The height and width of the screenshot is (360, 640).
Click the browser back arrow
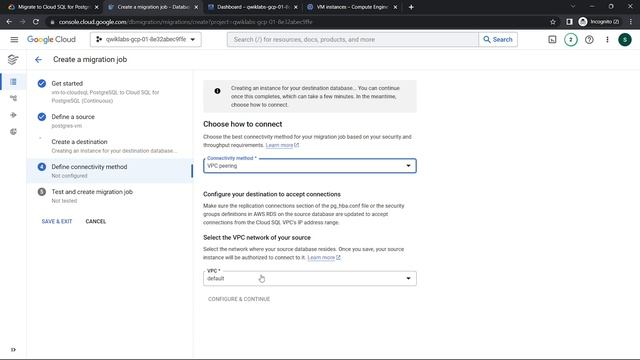tap(9, 22)
